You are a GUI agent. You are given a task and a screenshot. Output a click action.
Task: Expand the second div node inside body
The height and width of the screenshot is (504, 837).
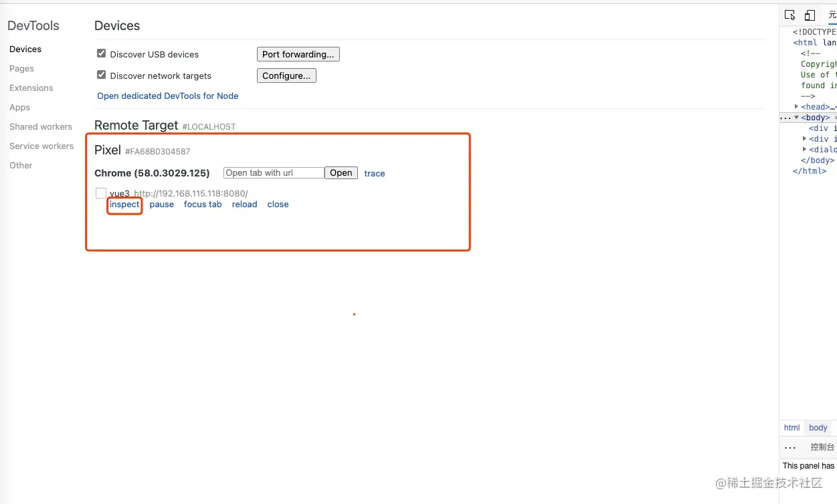804,139
